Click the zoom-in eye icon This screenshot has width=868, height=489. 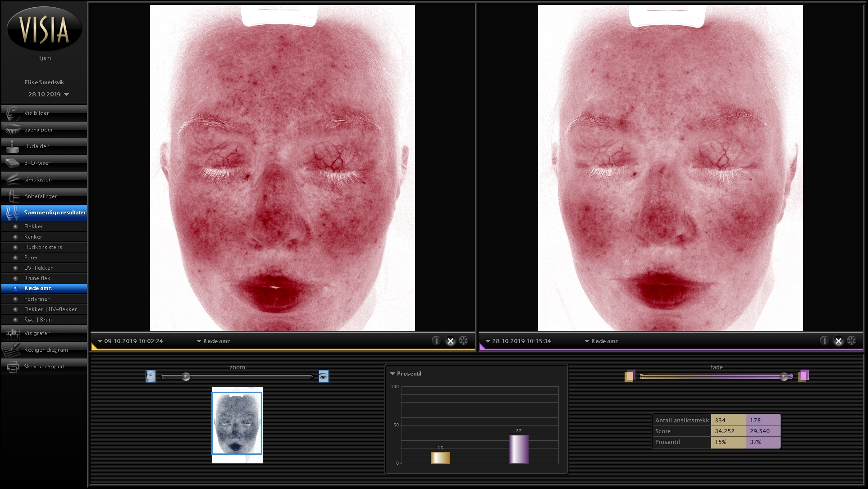point(324,376)
